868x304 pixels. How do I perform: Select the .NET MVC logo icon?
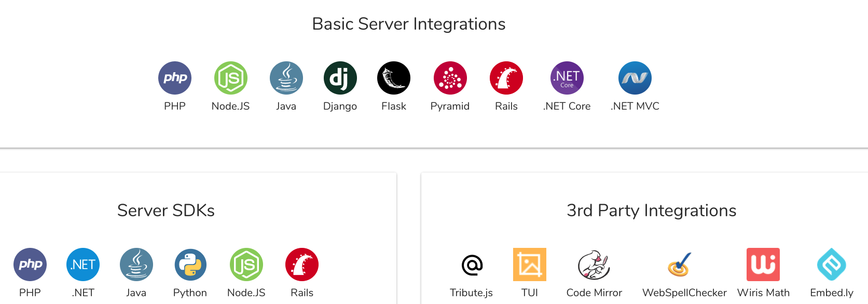point(635,78)
